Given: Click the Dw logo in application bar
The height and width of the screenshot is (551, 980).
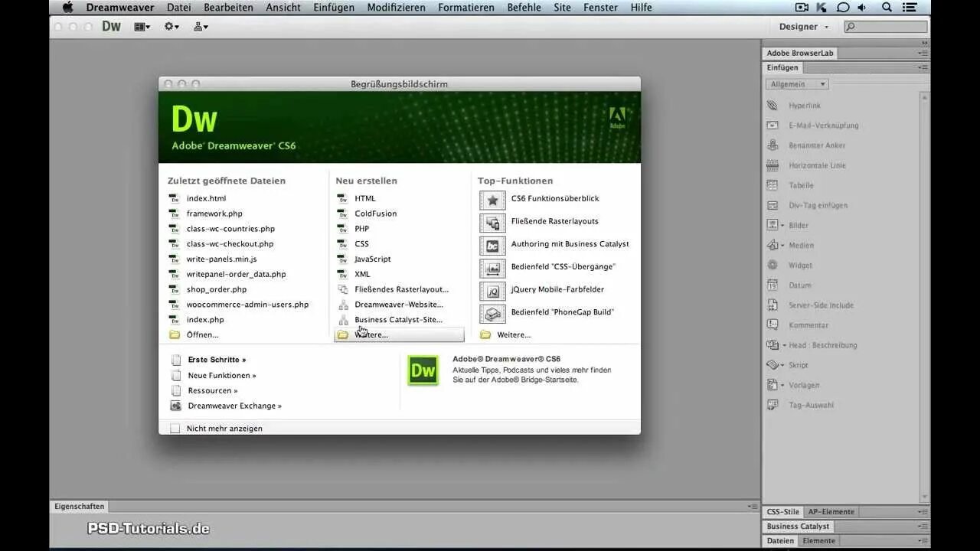Looking at the screenshot, I should coord(112,26).
